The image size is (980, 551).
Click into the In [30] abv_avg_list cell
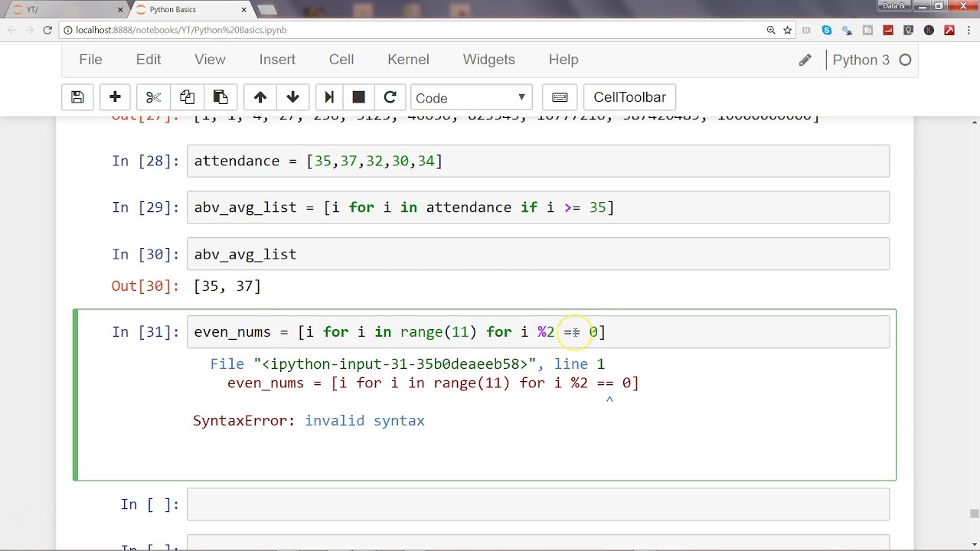(538, 254)
